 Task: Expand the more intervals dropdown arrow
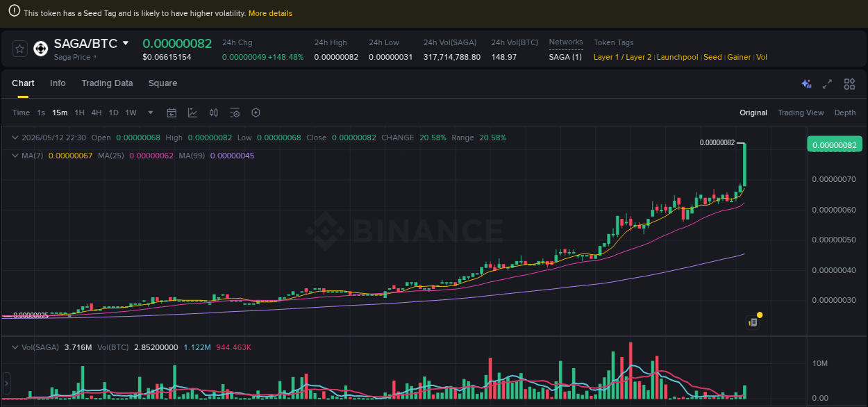pyautogui.click(x=151, y=113)
